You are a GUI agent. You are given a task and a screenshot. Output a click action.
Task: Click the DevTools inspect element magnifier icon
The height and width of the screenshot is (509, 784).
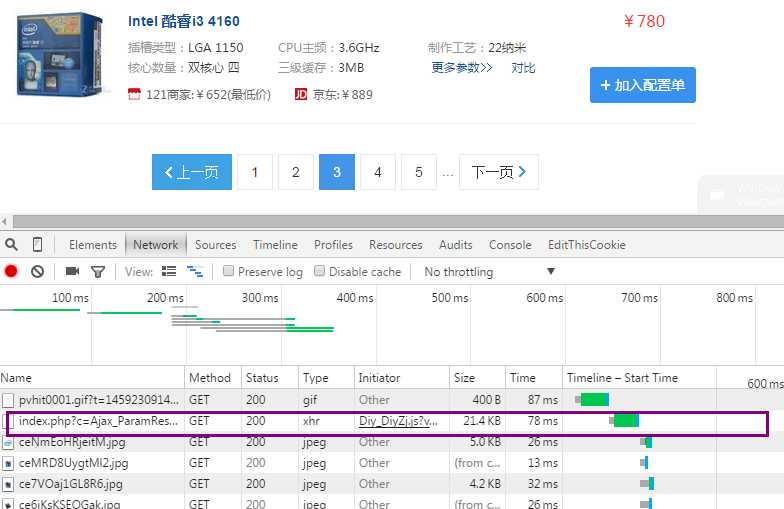pyautogui.click(x=12, y=244)
